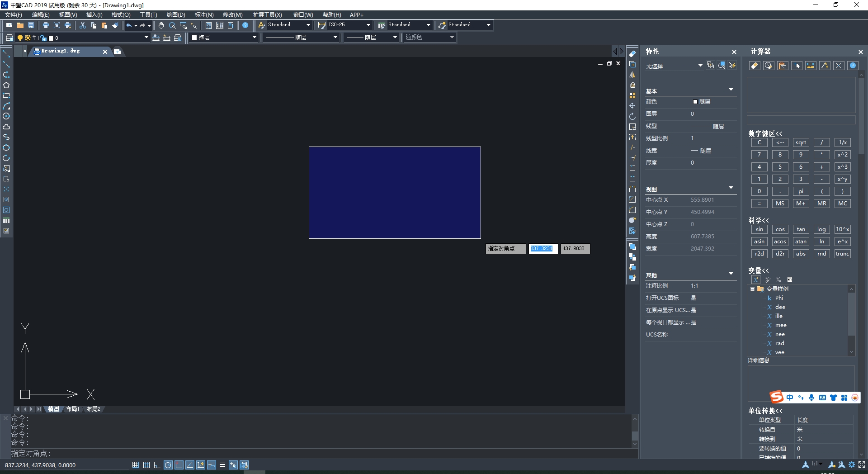This screenshot has height=474, width=868.
Task: Click the 10^x calculator button
Action: pos(843,229)
